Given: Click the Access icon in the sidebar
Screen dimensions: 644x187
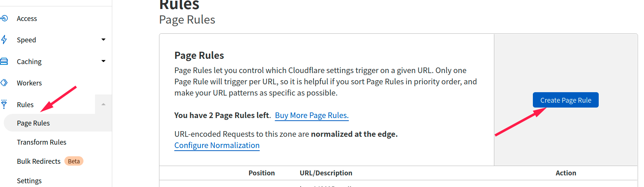Looking at the screenshot, I should (x=4, y=18).
